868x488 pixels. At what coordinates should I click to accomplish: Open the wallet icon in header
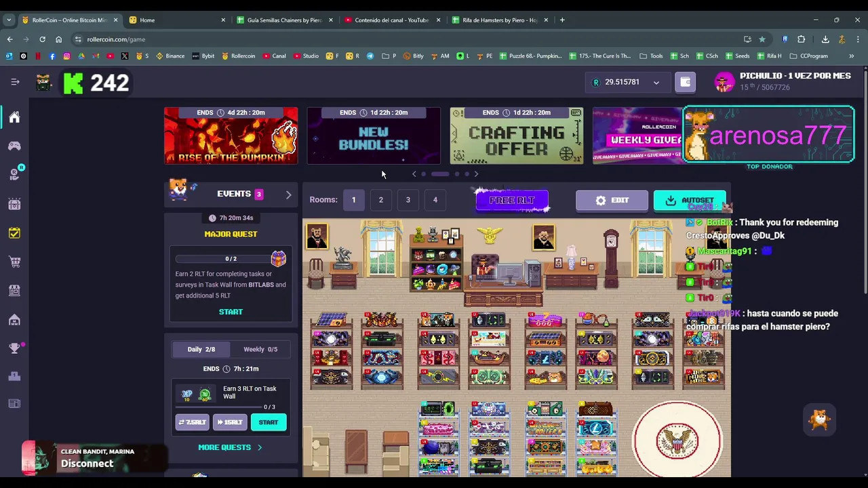(x=685, y=82)
